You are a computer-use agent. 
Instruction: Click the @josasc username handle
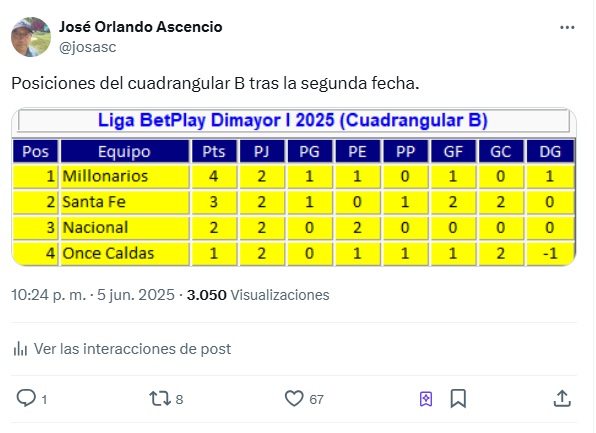point(88,47)
